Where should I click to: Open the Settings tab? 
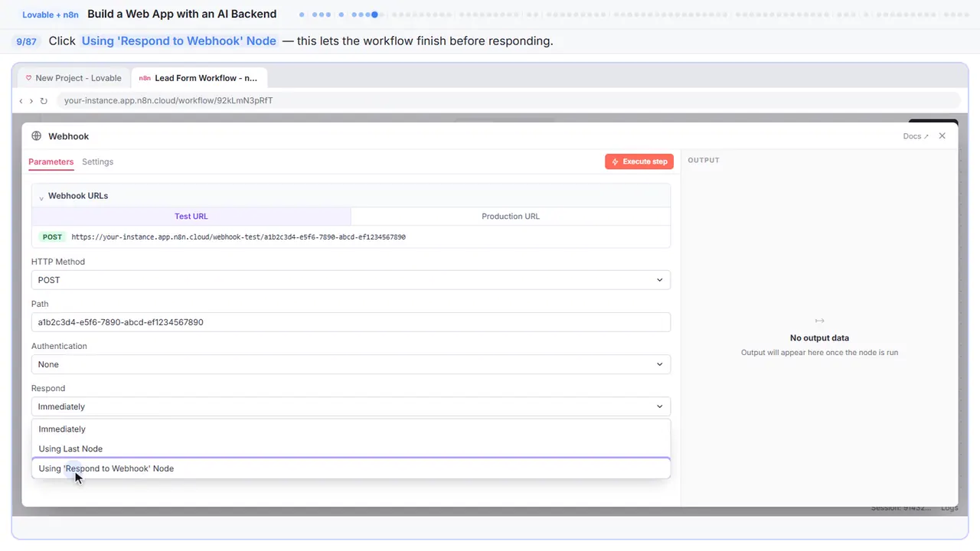(x=97, y=161)
